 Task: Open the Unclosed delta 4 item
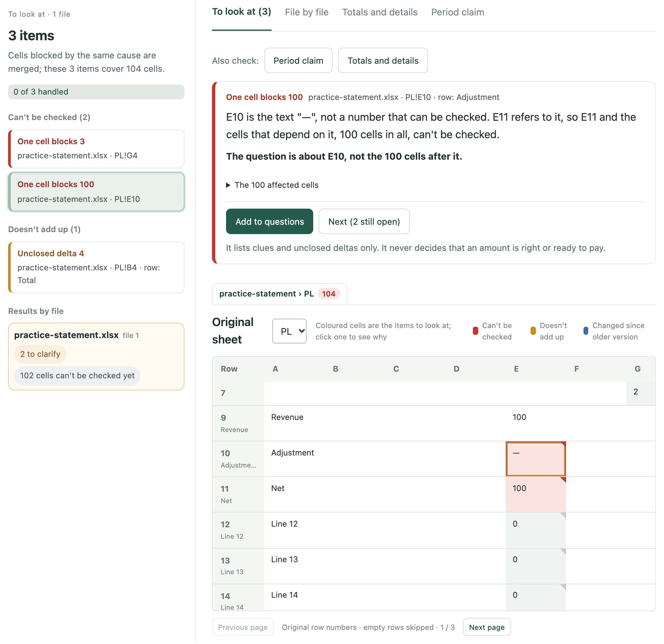(x=97, y=268)
